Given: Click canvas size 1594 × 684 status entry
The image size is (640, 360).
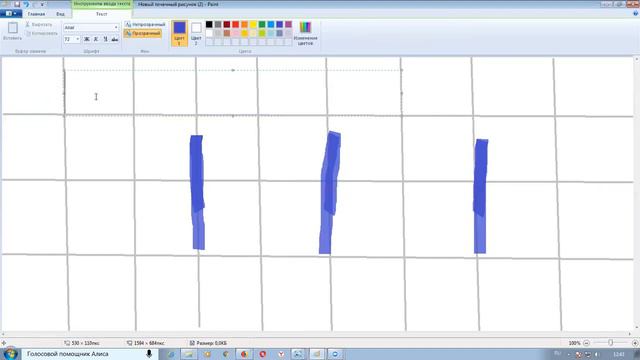Looking at the screenshot, I should (x=145, y=343).
